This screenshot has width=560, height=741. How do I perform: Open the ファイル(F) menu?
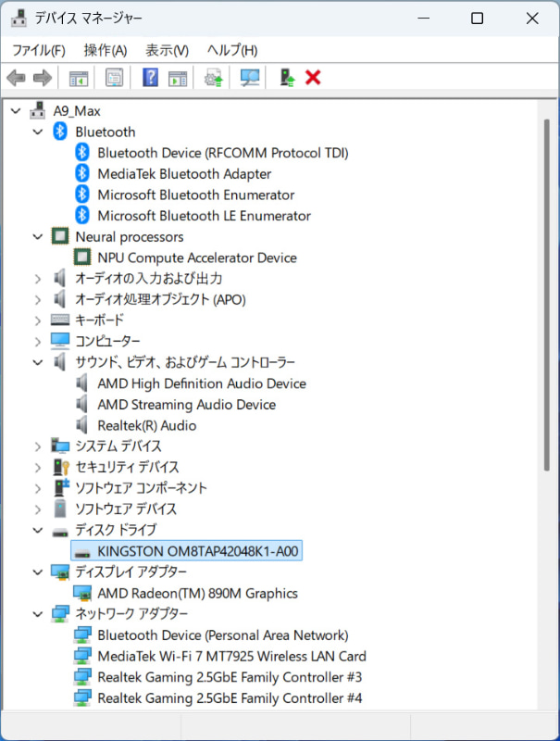[x=39, y=50]
